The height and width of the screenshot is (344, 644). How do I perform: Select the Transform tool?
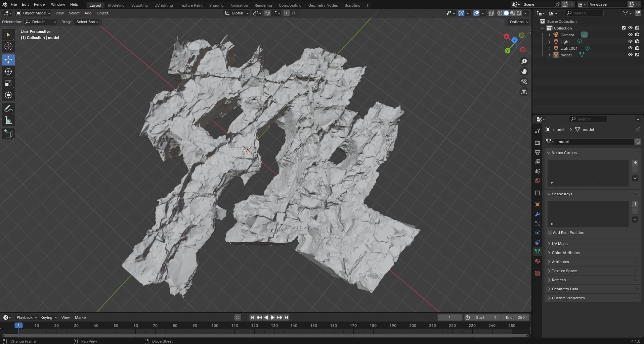point(8,95)
